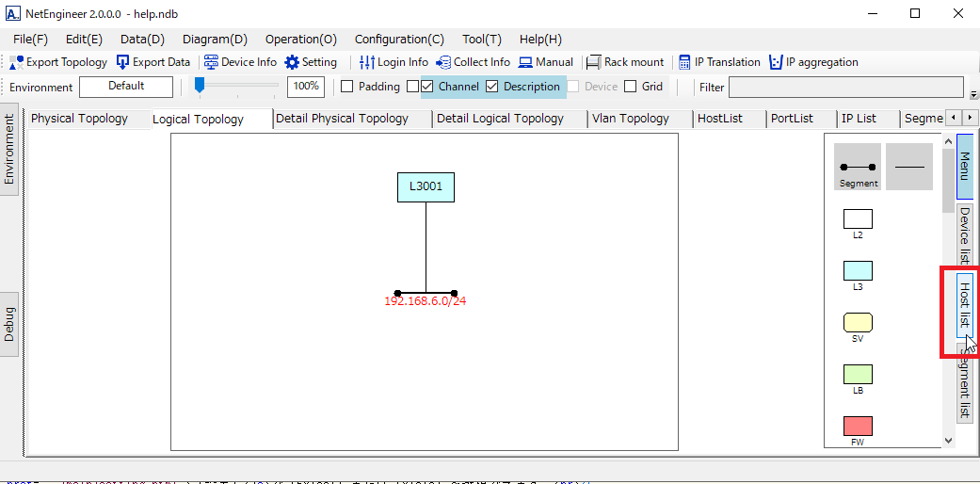
Task: Click the Login Info icon
Action: coord(367,62)
